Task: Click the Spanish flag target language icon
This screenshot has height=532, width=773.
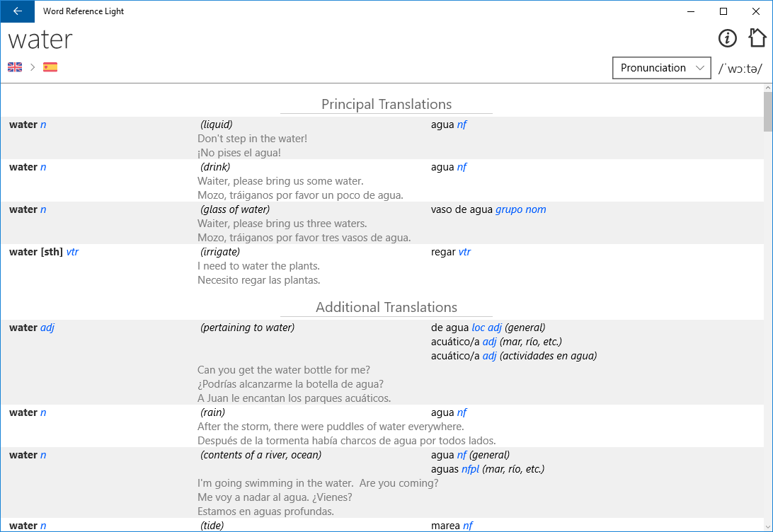Action: click(50, 67)
